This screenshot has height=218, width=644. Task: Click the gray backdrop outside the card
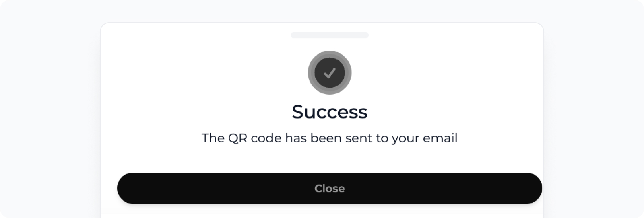click(48, 109)
